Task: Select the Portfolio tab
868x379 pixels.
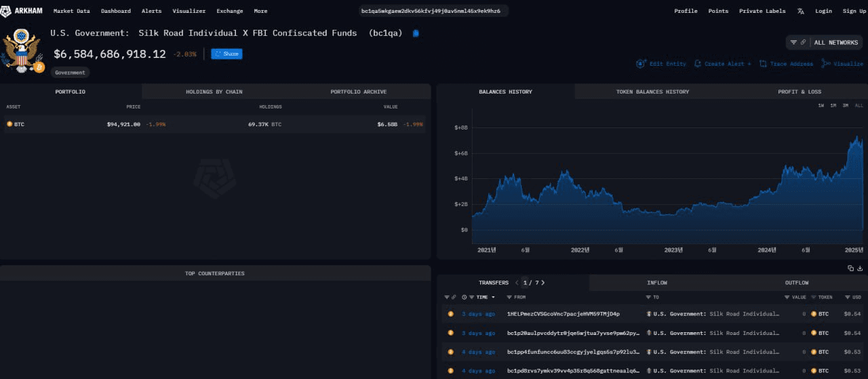Action: point(71,92)
